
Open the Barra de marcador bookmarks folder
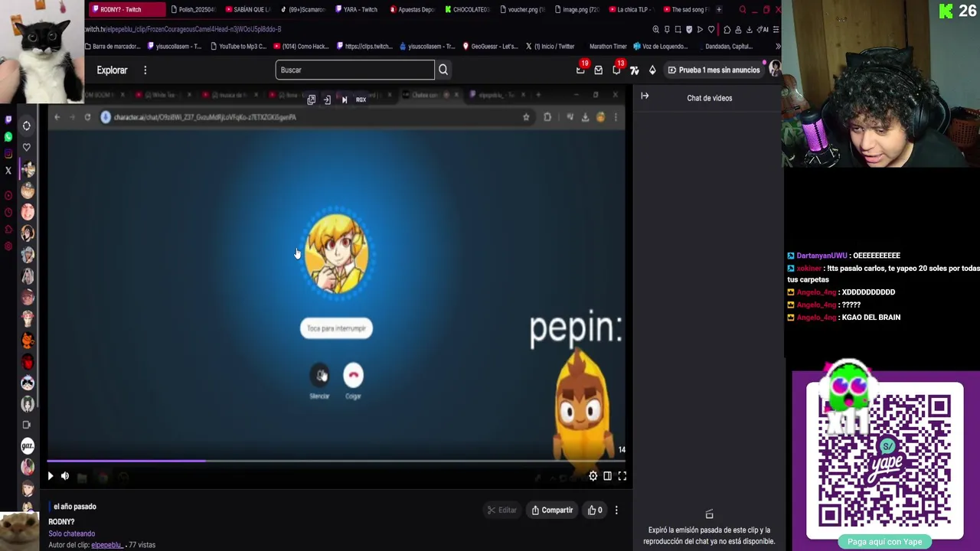click(x=113, y=46)
